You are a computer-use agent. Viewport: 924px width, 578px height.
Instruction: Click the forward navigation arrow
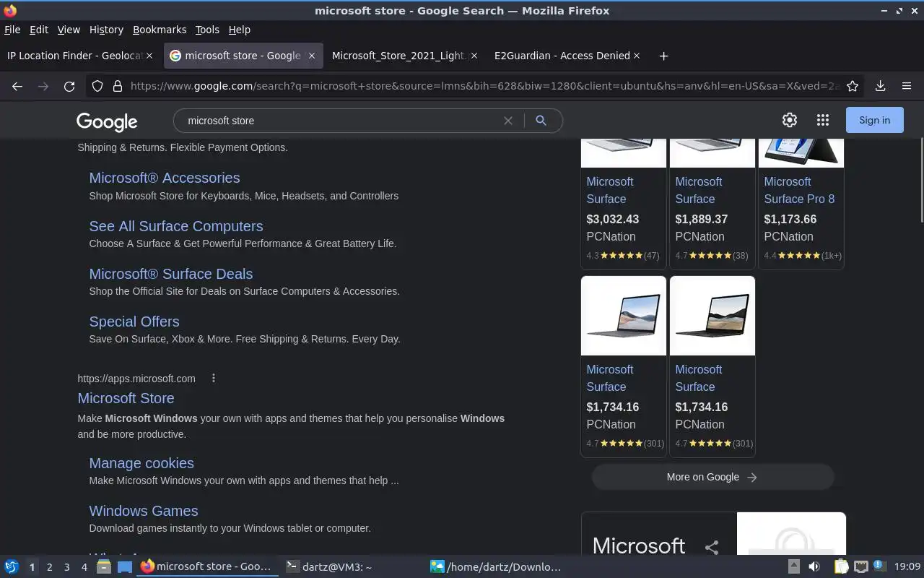click(x=43, y=86)
